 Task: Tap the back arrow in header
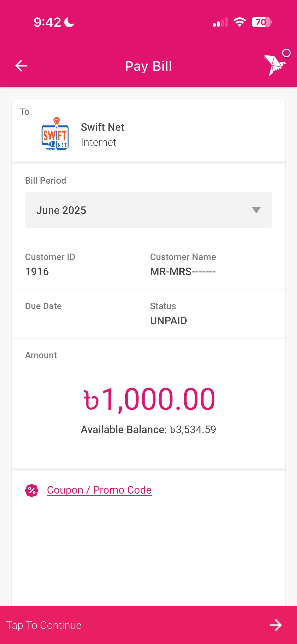pos(21,66)
